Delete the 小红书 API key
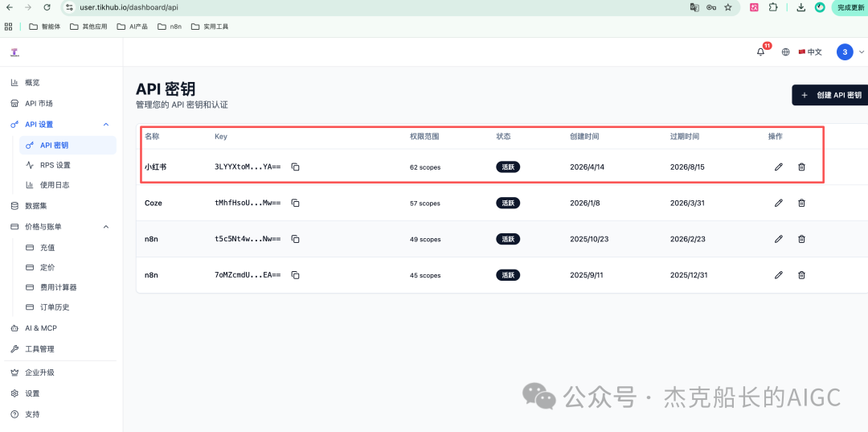868x432 pixels. (801, 167)
